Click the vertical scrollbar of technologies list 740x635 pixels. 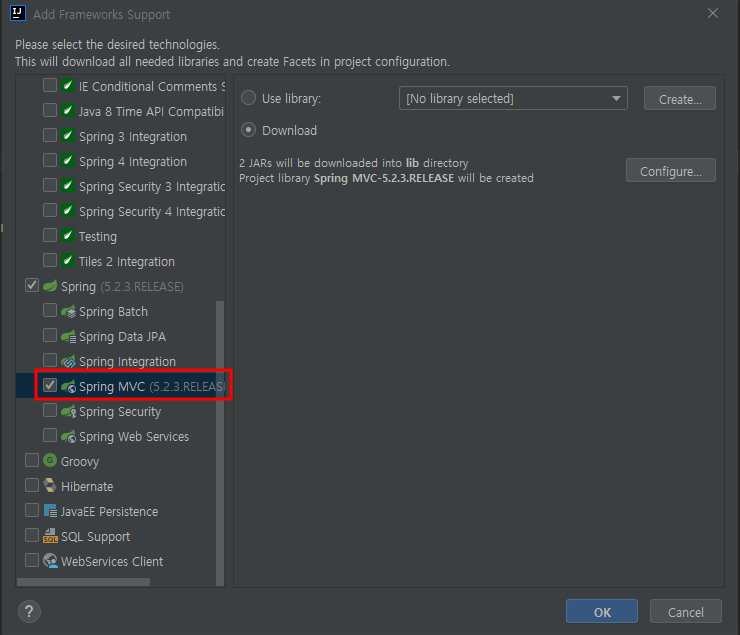(x=220, y=443)
